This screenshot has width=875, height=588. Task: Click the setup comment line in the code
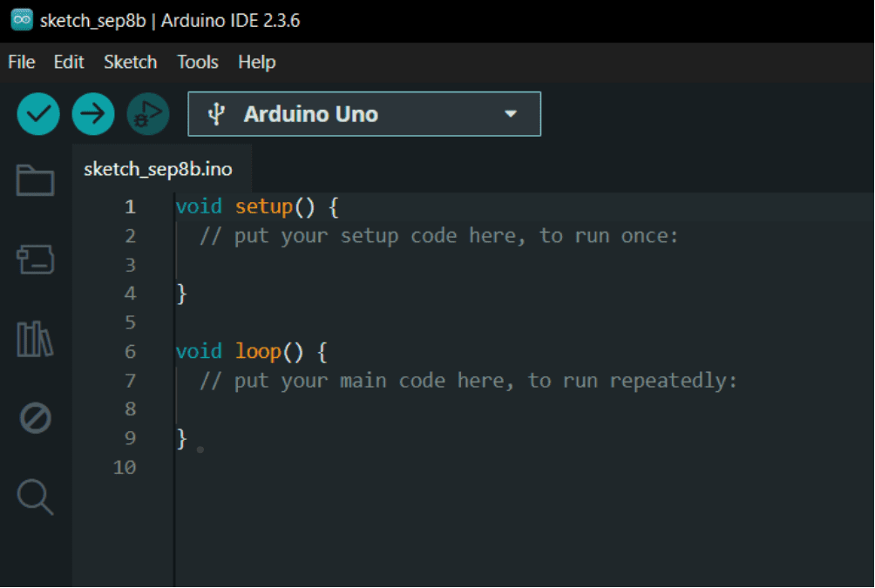pos(436,235)
